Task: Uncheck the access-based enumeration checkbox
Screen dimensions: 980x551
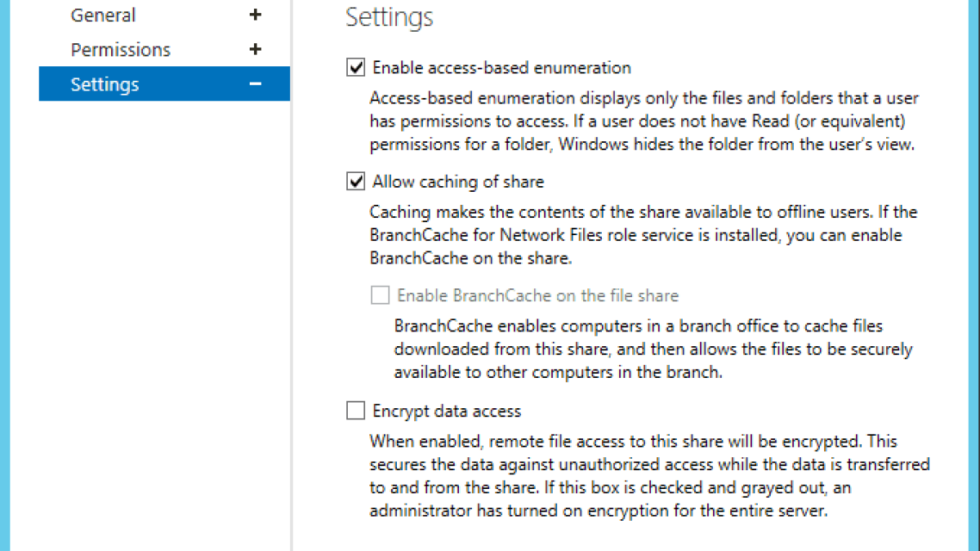Action: (356, 68)
